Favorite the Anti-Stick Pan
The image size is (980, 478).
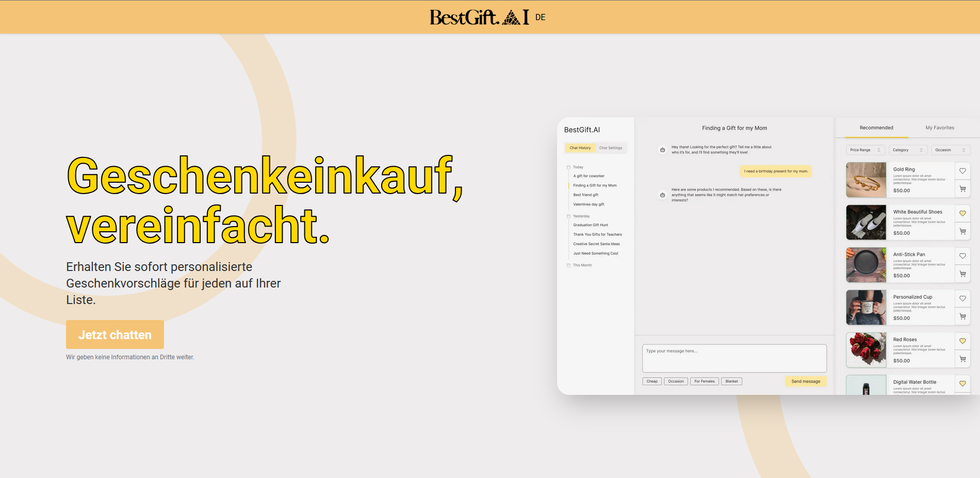pyautogui.click(x=962, y=256)
